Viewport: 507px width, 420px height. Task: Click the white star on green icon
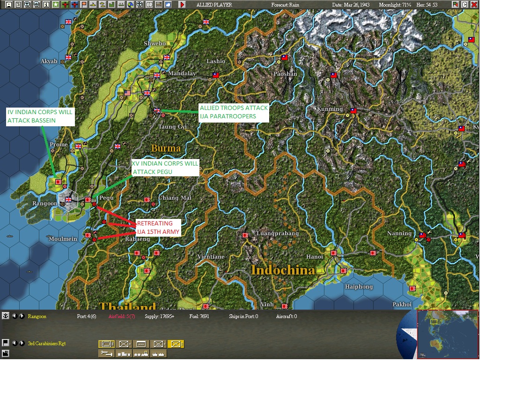(56, 5)
